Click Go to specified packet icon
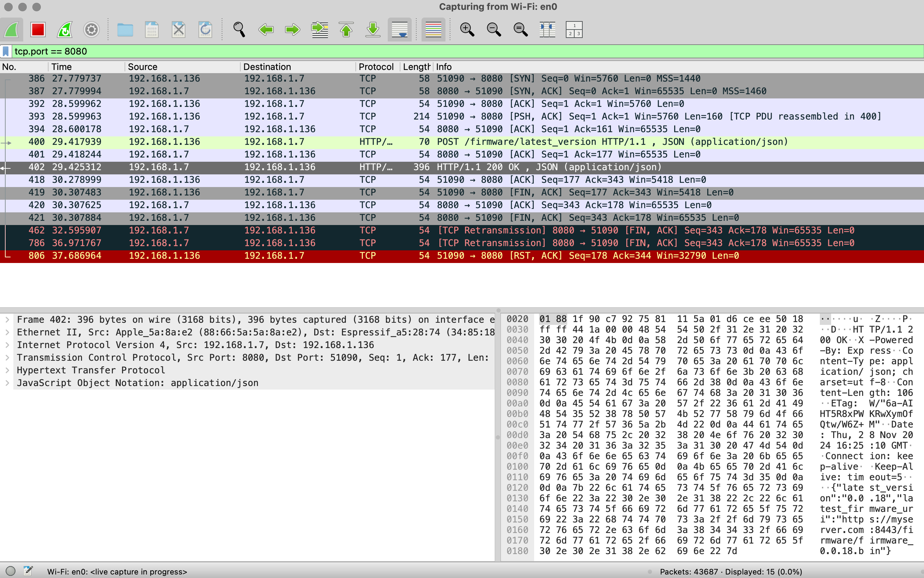 (x=319, y=30)
